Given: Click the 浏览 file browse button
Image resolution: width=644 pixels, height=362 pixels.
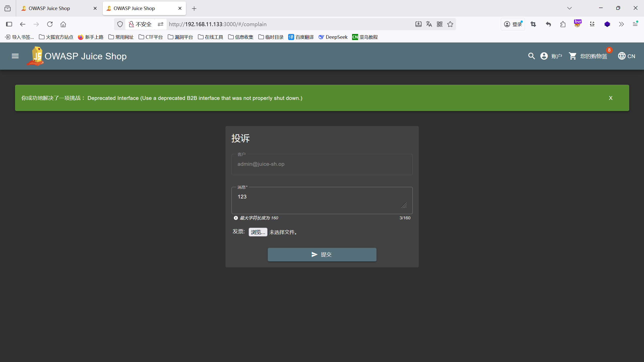Looking at the screenshot, I should pyautogui.click(x=258, y=232).
